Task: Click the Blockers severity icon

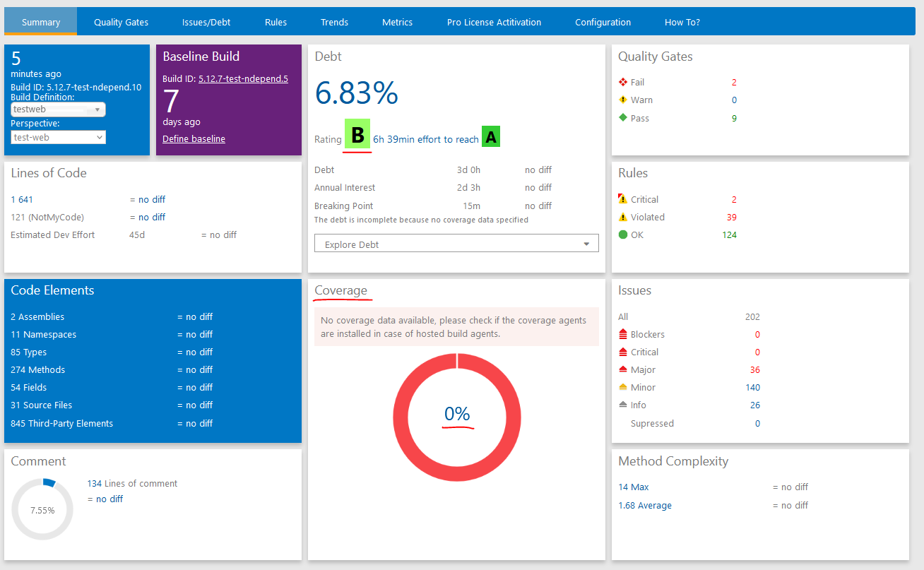Action: pos(623,334)
